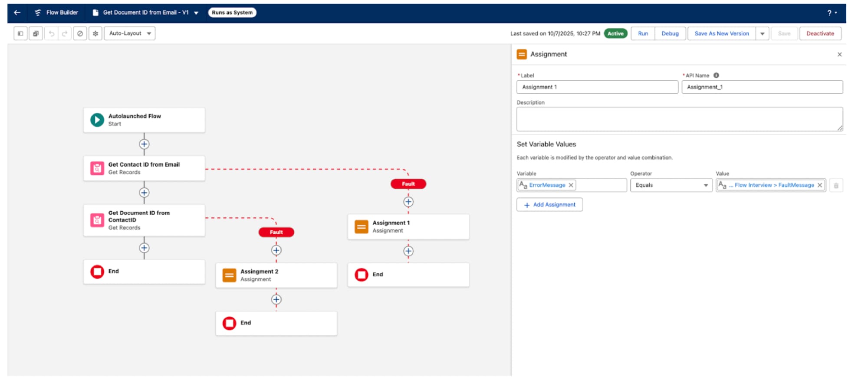Open the Auto-Layout dropdown

point(130,33)
